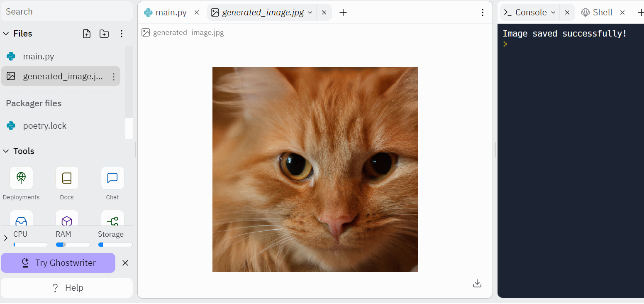Click the Storage usage bar

(x=115, y=245)
